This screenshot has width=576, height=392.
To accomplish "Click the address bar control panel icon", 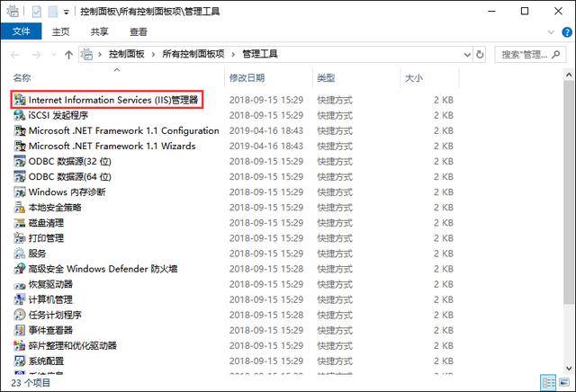I will pyautogui.click(x=87, y=55).
